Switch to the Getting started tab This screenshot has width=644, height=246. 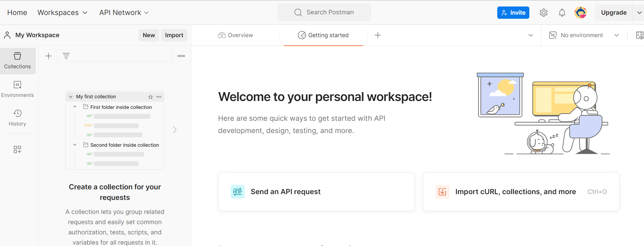[323, 35]
